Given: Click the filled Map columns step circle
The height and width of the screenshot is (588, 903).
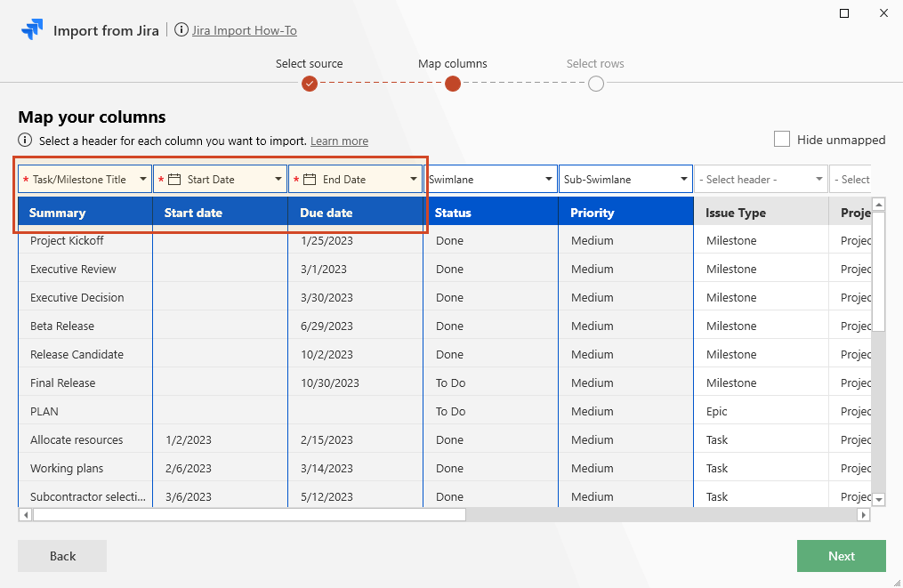Looking at the screenshot, I should [x=452, y=84].
